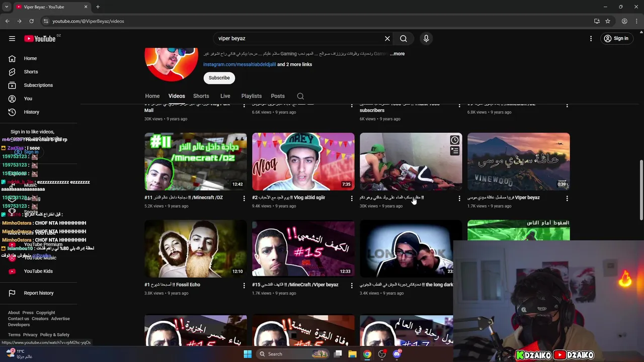The width and height of the screenshot is (644, 362).
Task: Click the Windows taskbar Search box
Action: tap(293, 354)
